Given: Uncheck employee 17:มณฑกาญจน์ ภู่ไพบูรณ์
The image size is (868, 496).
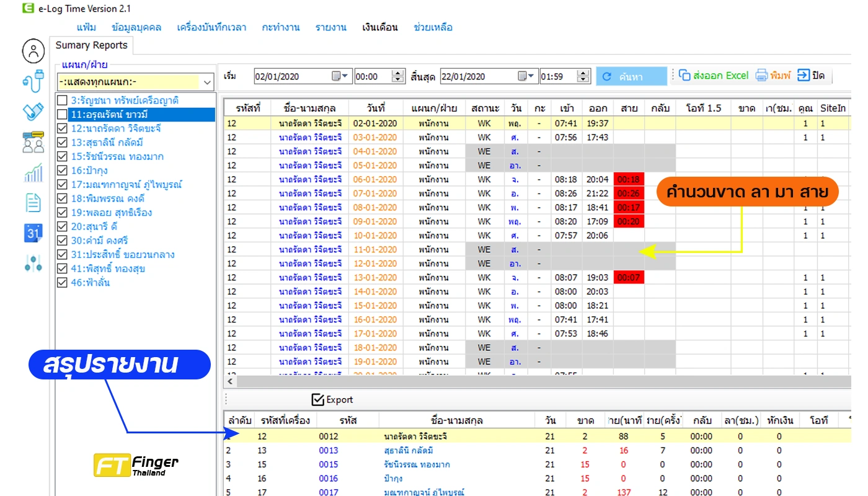Looking at the screenshot, I should (62, 184).
